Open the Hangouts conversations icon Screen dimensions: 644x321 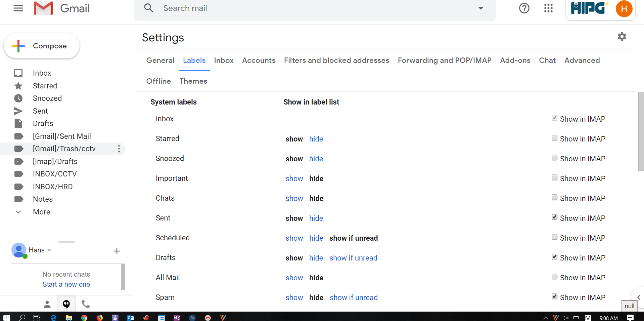click(66, 304)
